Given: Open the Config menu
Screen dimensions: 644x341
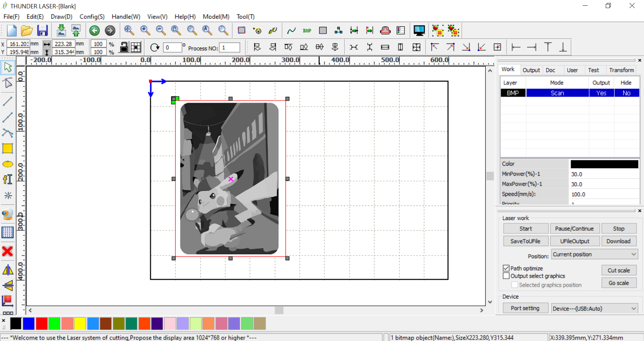Looking at the screenshot, I should tap(92, 17).
